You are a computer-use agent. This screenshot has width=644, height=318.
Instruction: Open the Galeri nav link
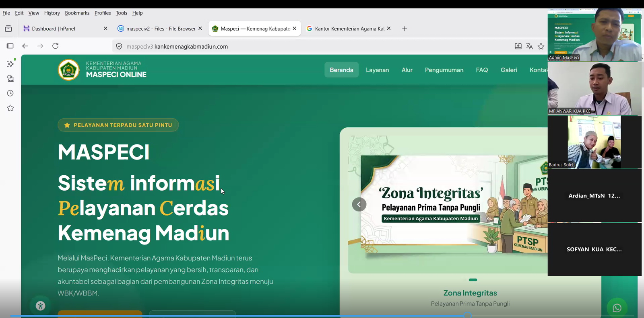509,70
